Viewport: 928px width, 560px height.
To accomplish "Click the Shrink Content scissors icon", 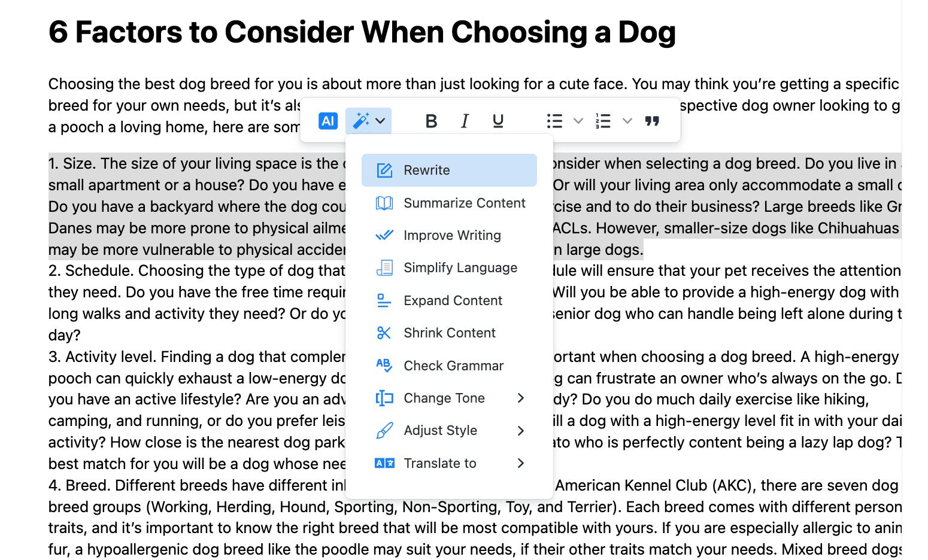I will coord(384,333).
